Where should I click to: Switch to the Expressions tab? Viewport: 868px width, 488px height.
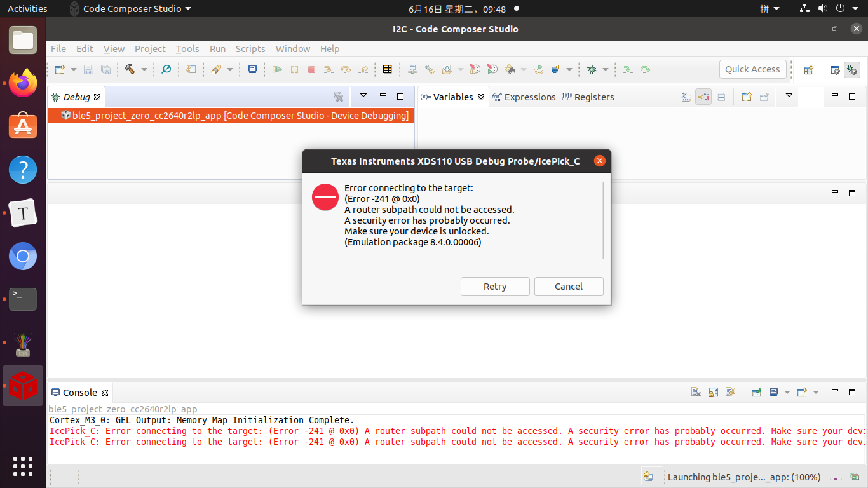(x=524, y=97)
